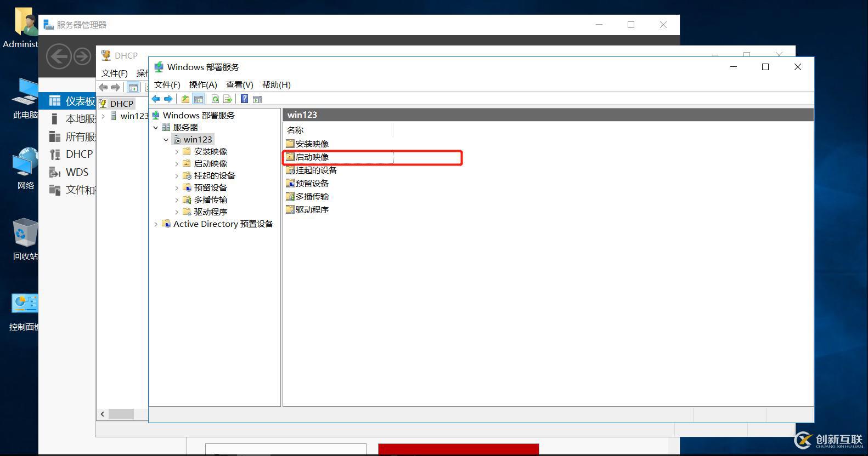Collapse the 服务器 node in tree
Image resolution: width=868 pixels, height=456 pixels.
(x=156, y=127)
